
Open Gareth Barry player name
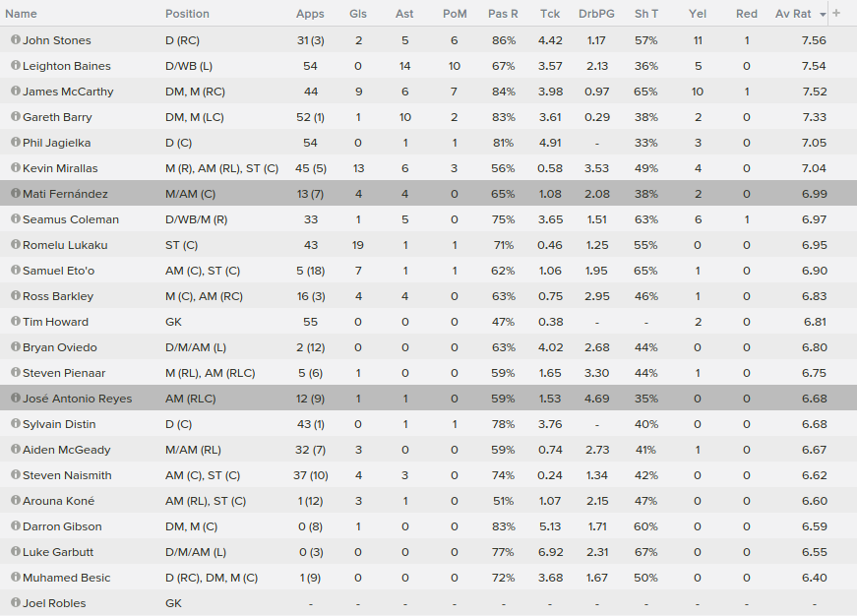(x=57, y=117)
